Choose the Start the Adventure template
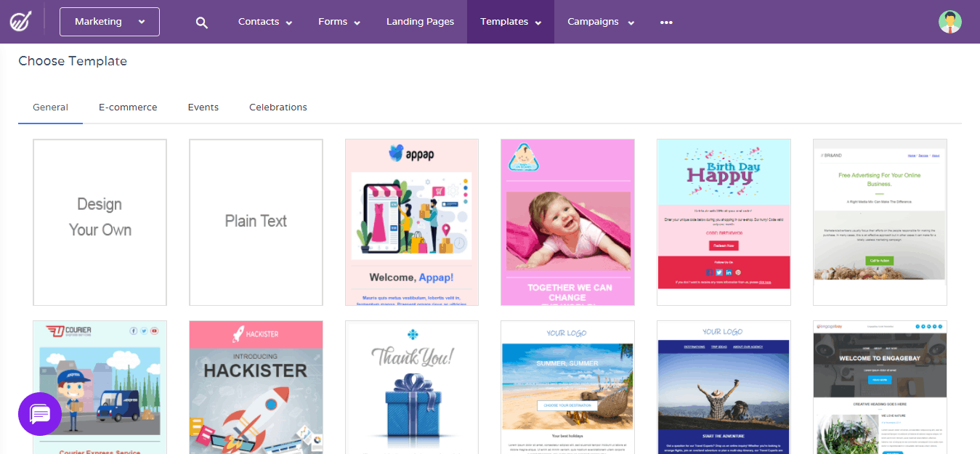980x454 pixels. coord(724,387)
